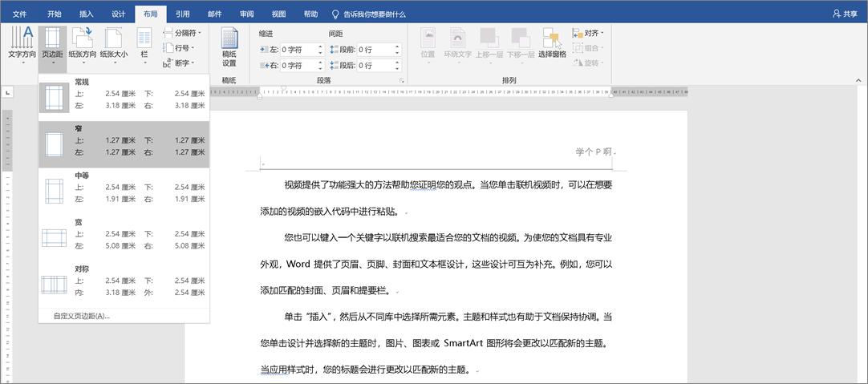Click the paragraph starting 视频提供了功能强大

coord(436,198)
